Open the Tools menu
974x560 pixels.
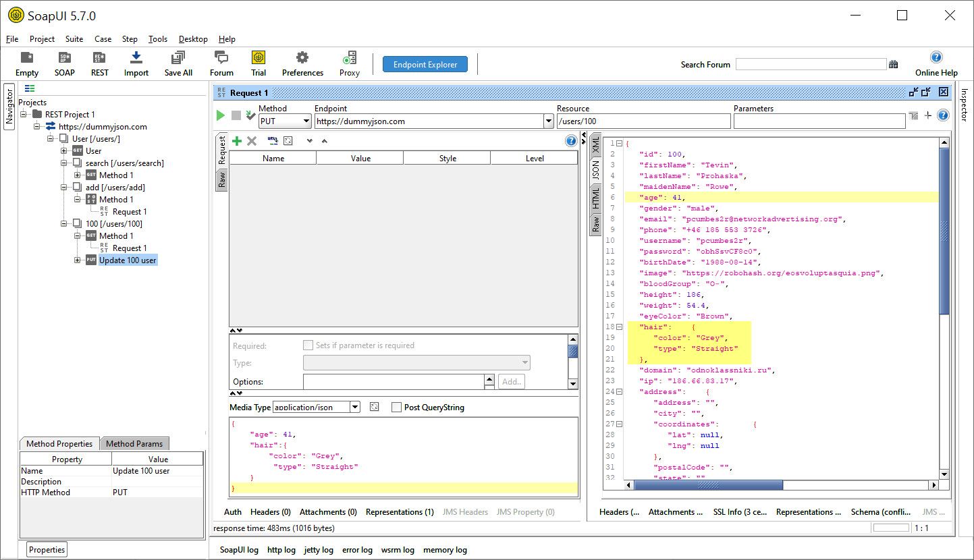pyautogui.click(x=158, y=39)
